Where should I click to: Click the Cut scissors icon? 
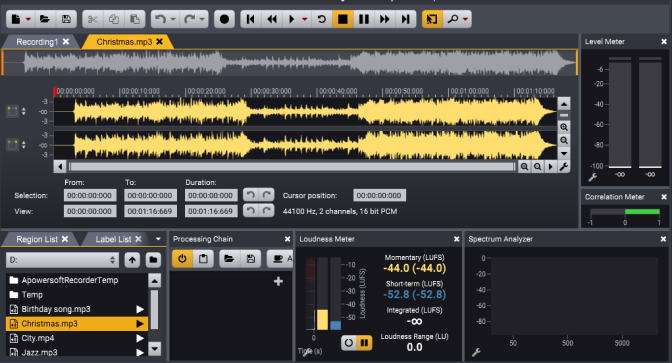pyautogui.click(x=93, y=19)
